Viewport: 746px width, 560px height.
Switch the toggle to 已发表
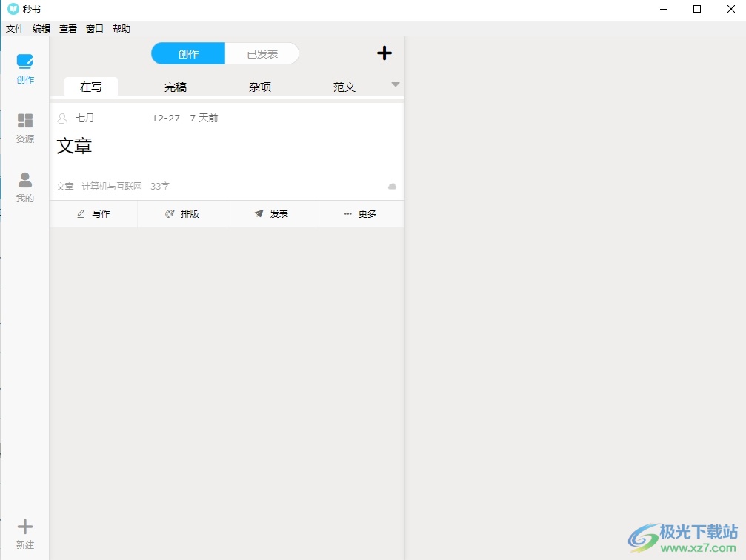click(262, 54)
